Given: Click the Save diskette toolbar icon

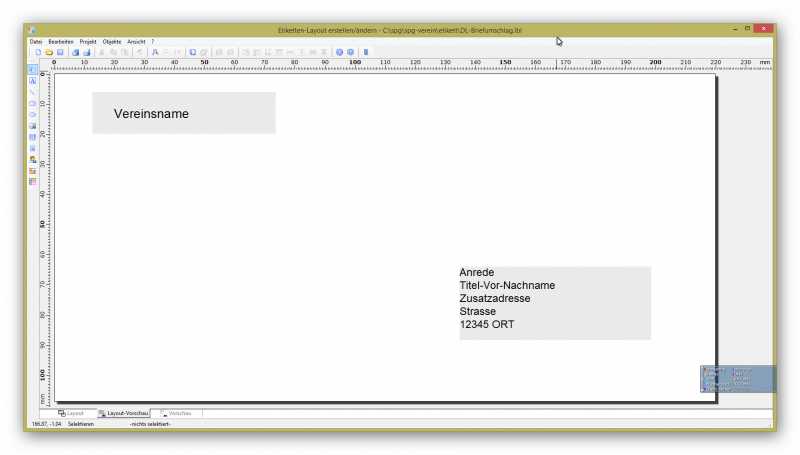Looking at the screenshot, I should [x=60, y=51].
